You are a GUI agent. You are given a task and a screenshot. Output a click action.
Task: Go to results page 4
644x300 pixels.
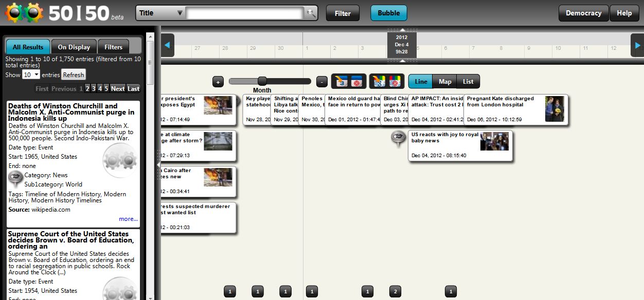point(100,88)
